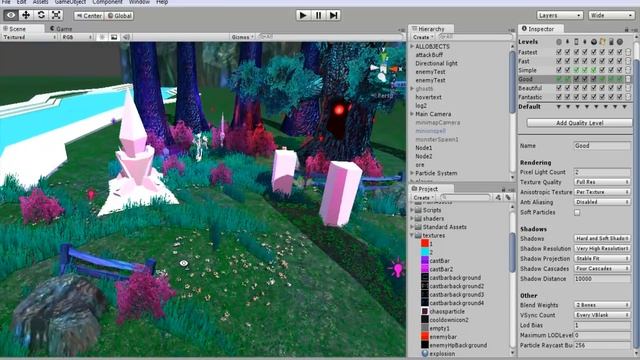
Task: Click the Project panel lock icon
Action: click(503, 189)
